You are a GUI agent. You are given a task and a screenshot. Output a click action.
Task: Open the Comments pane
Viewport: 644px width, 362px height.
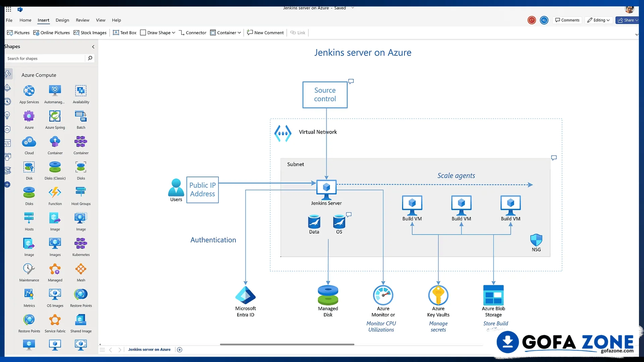[567, 20]
